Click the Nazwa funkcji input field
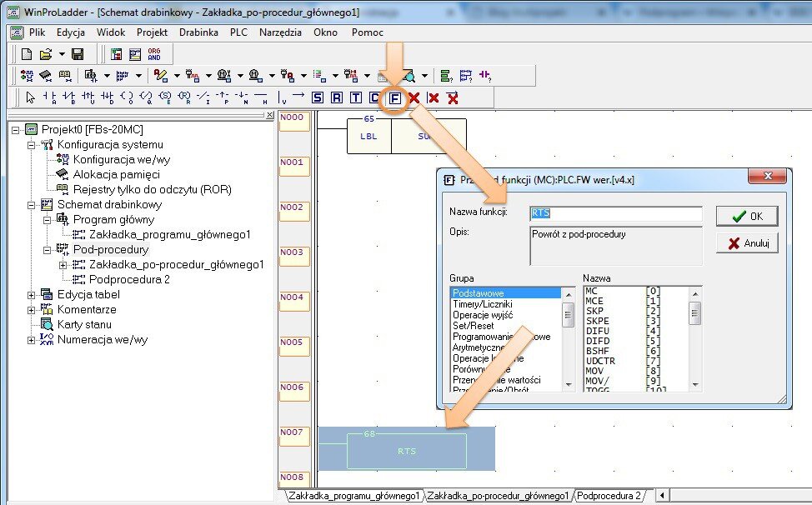 [x=616, y=213]
